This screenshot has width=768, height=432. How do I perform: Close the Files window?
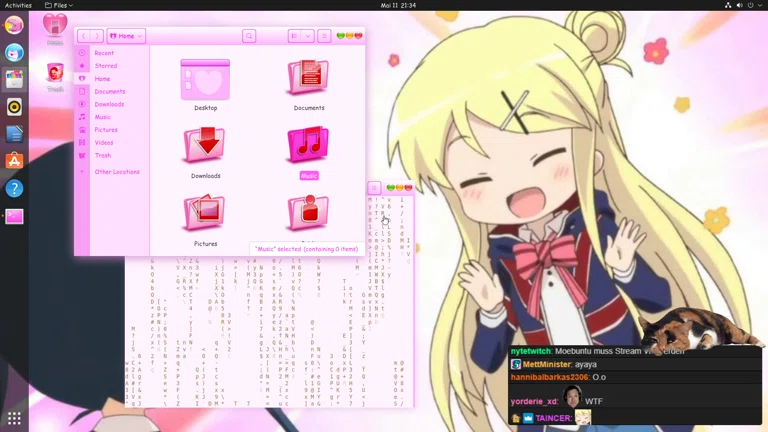pos(358,36)
